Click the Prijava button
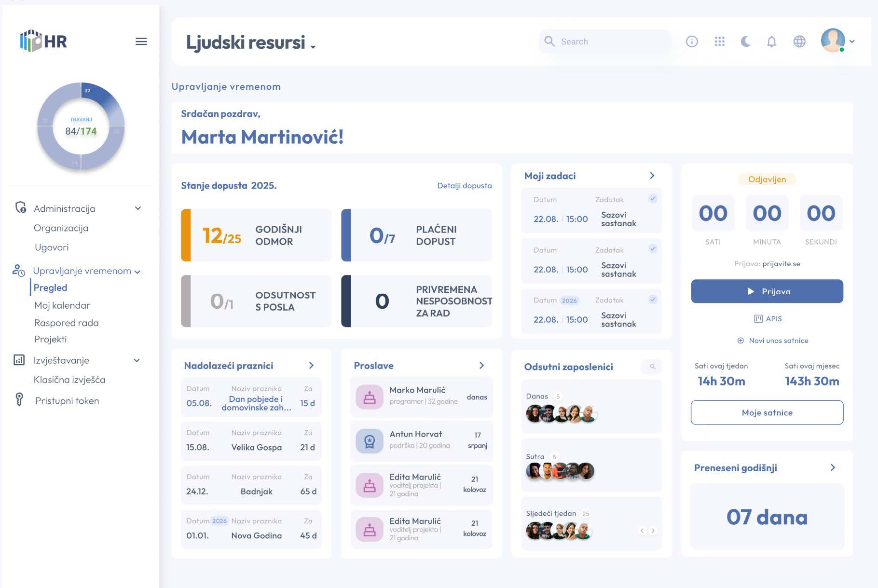 [x=767, y=291]
